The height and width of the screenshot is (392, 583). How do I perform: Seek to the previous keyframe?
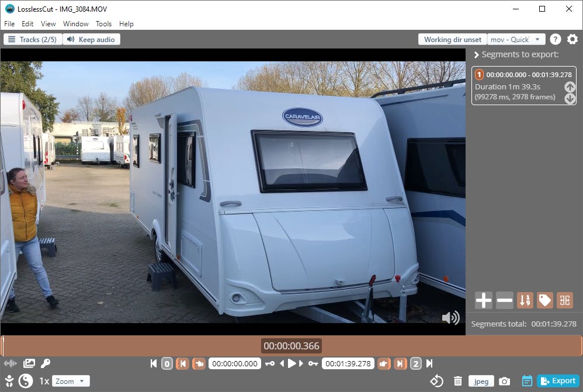pos(269,363)
